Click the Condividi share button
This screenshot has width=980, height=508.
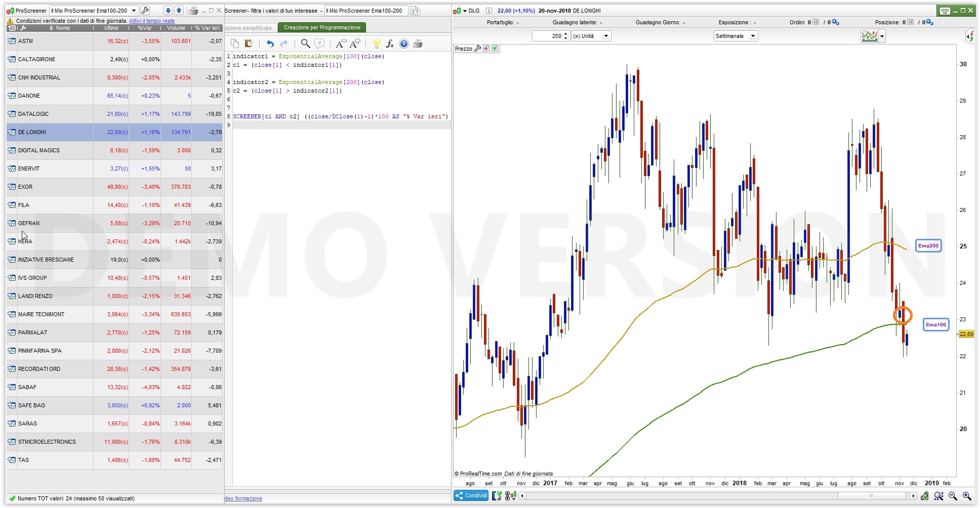471,496
